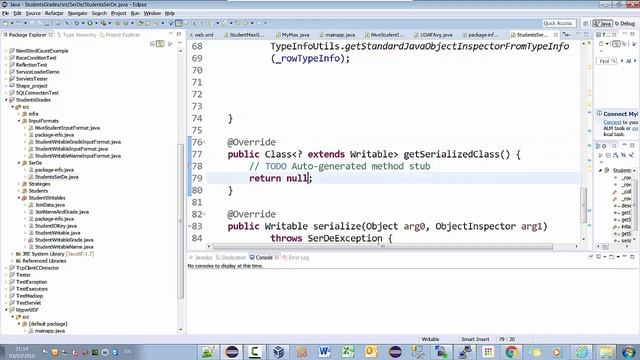Viewport: 640px width, 360px height.
Task: Maximize the editor area icon
Action: click(x=586, y=34)
